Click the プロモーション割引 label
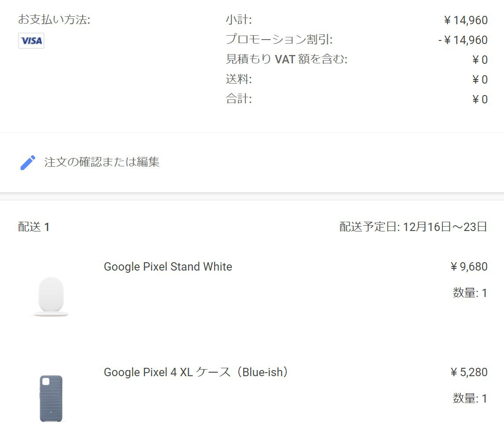The image size is (504, 436). (279, 39)
